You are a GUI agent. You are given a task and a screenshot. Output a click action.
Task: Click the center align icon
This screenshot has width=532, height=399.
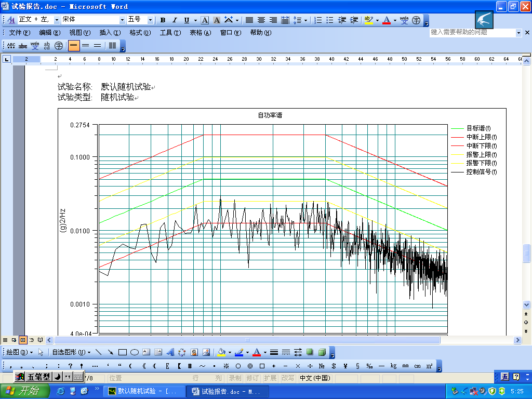pyautogui.click(x=261, y=20)
